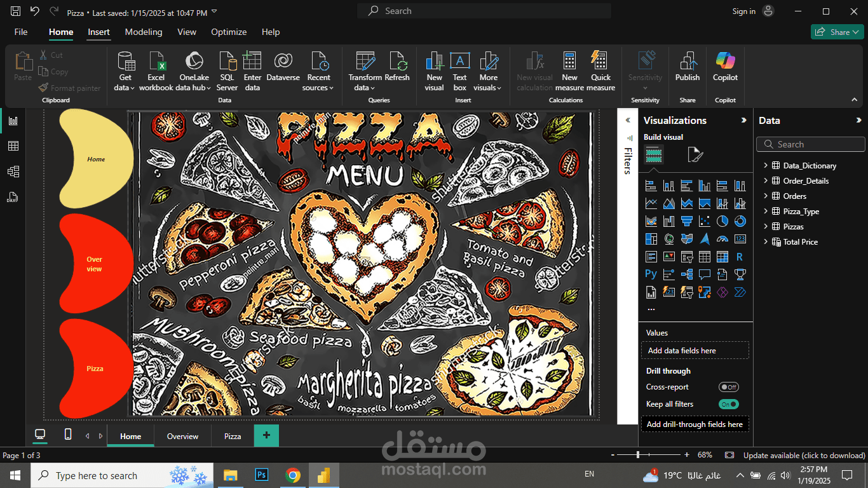868x488 pixels.
Task: Add a new page with the plus button
Action: [266, 435]
